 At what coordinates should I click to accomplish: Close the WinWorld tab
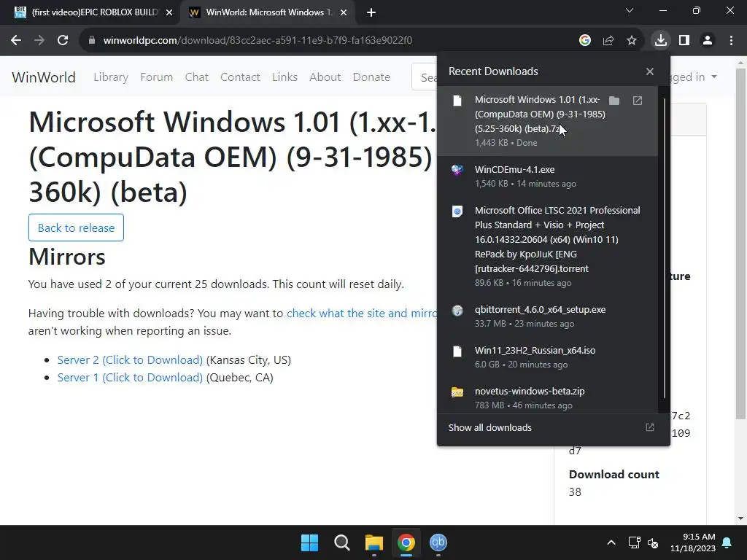click(344, 13)
